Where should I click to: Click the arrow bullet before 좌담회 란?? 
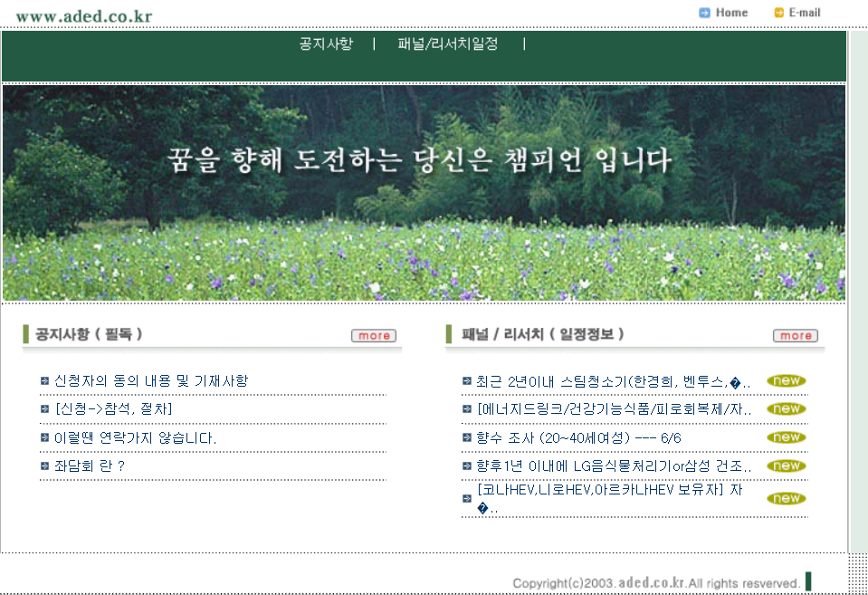point(43,465)
